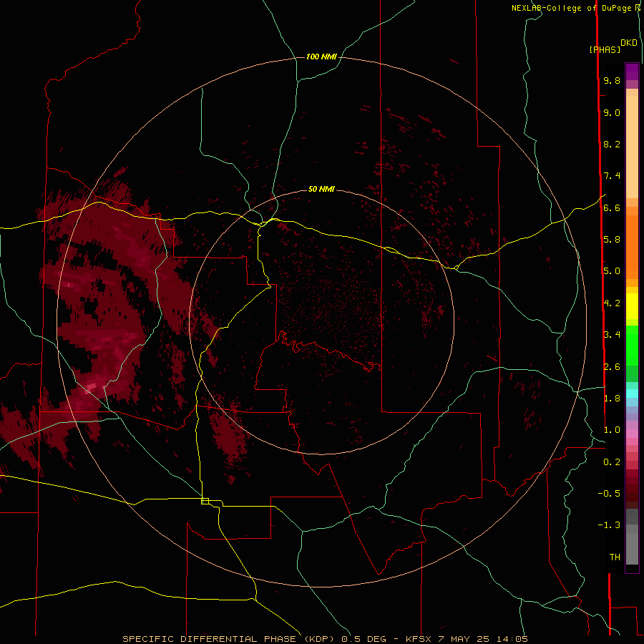Click the 3.4 value on the scale

(x=612, y=335)
